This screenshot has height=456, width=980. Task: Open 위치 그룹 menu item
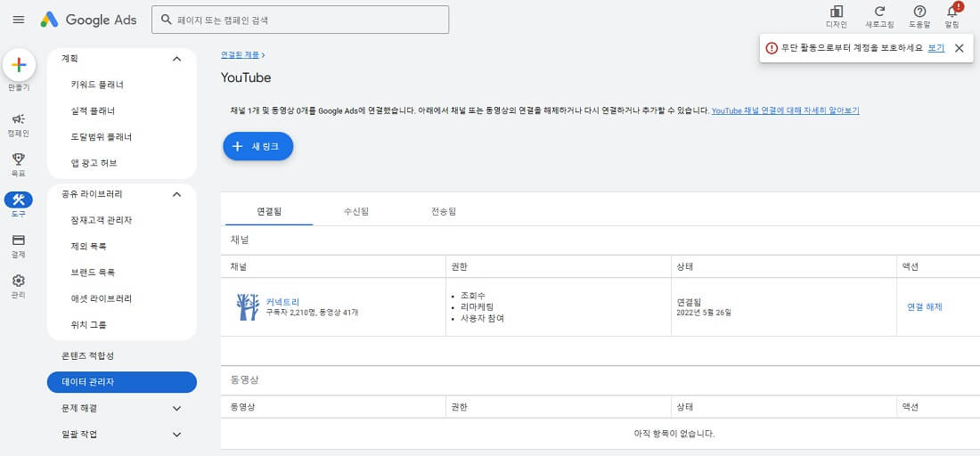click(x=89, y=325)
